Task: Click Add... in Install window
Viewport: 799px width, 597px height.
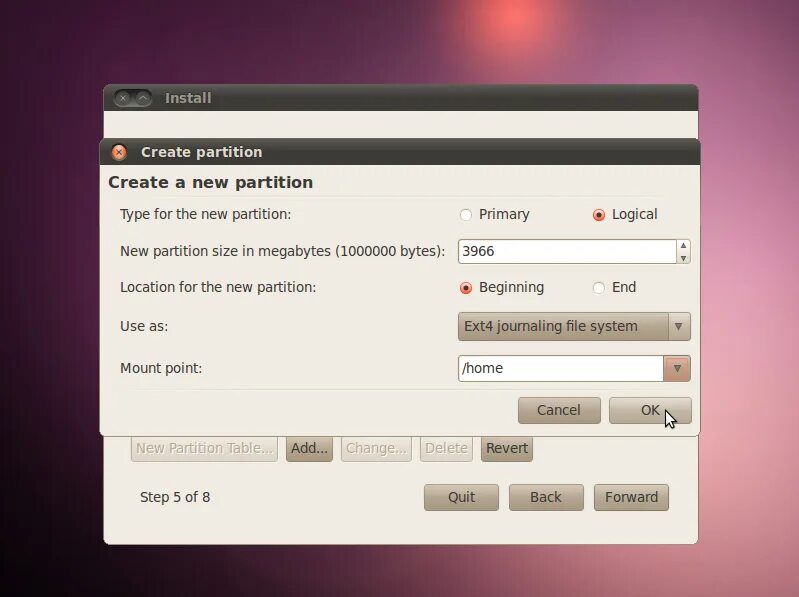Action: coord(309,448)
